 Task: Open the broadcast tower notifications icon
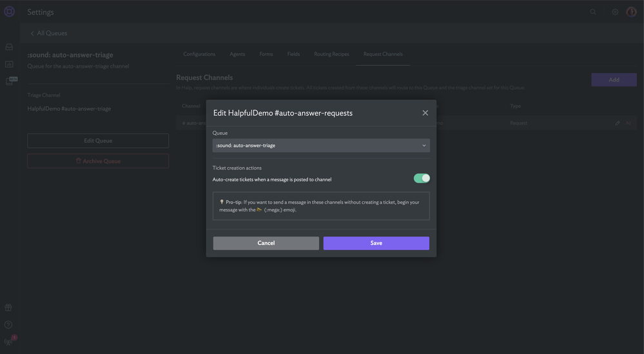point(9,341)
